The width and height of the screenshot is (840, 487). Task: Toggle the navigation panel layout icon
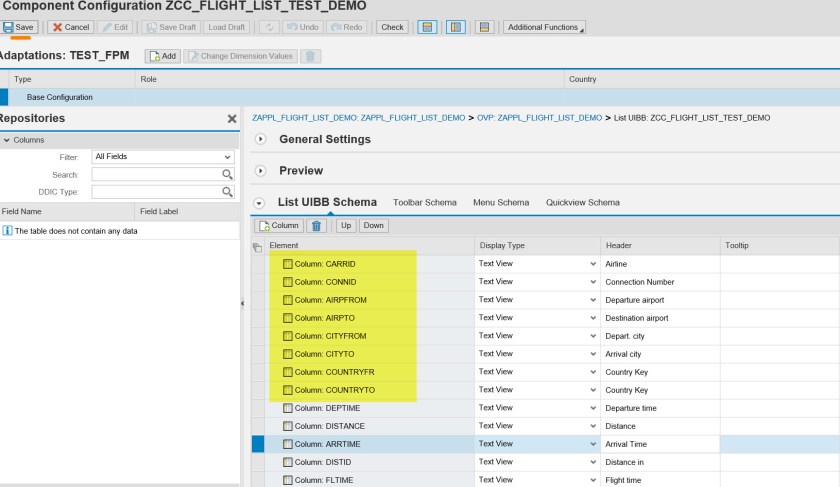click(x=428, y=27)
